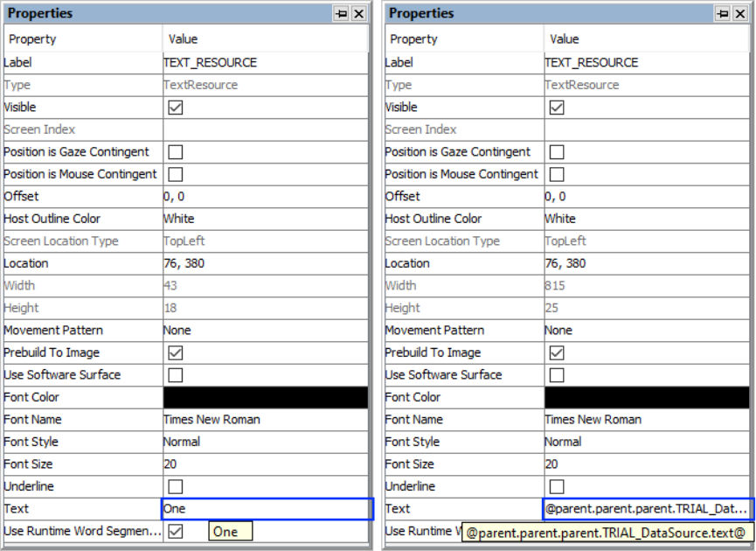Screen dimensions: 756x551
Task: Edit Text value '@parent.parent...' in right panel
Action: [x=648, y=509]
